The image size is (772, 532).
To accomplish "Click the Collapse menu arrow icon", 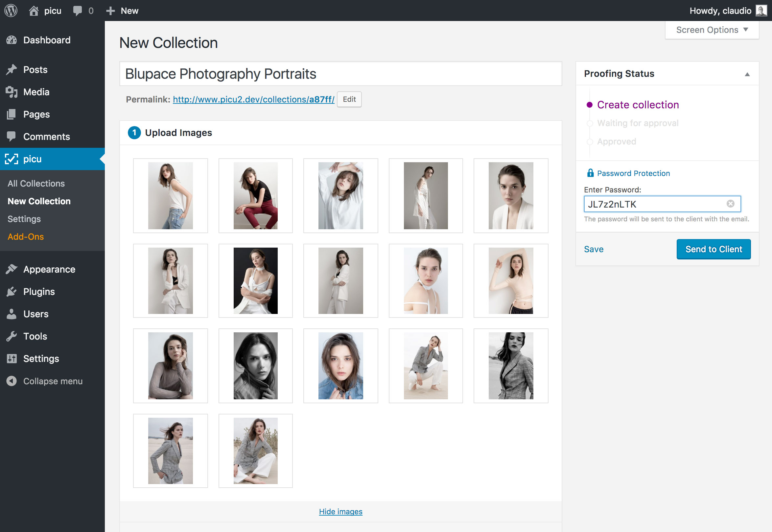I will 12,381.
